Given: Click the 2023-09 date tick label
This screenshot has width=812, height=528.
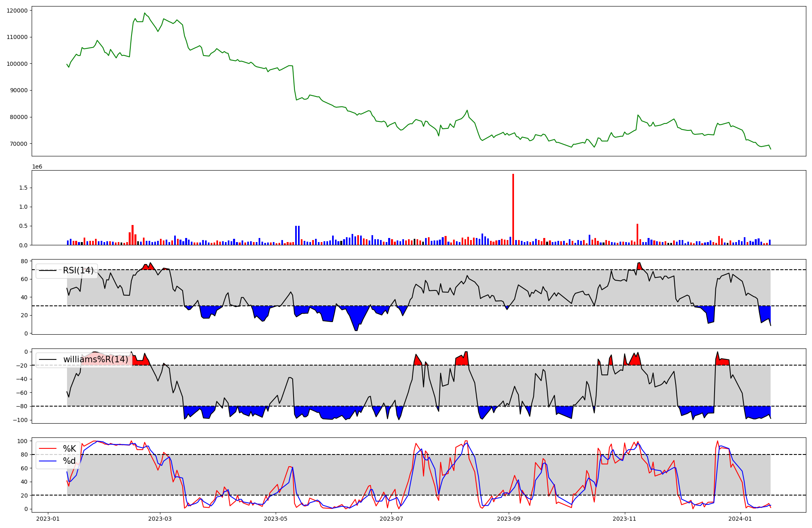Looking at the screenshot, I should (x=508, y=519).
